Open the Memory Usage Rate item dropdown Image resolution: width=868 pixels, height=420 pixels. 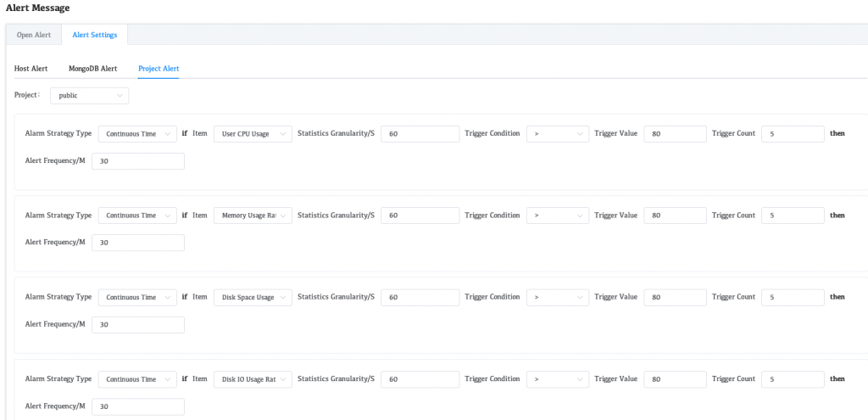click(x=253, y=216)
